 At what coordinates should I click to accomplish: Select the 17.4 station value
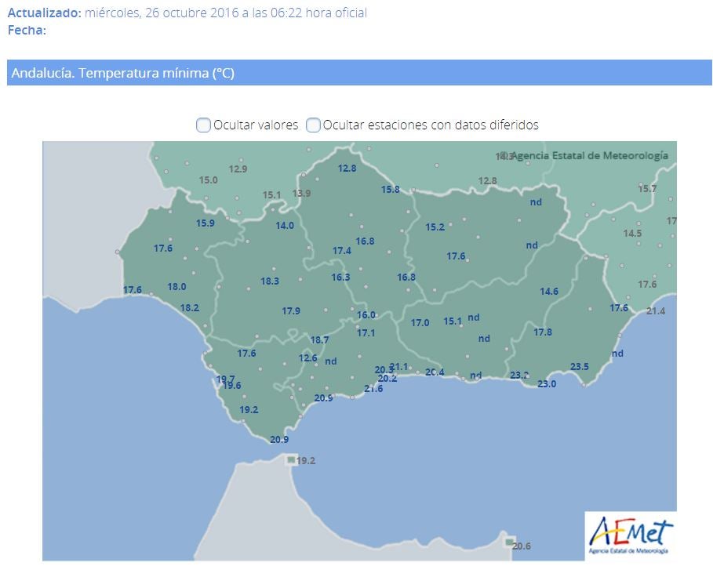[x=342, y=251]
